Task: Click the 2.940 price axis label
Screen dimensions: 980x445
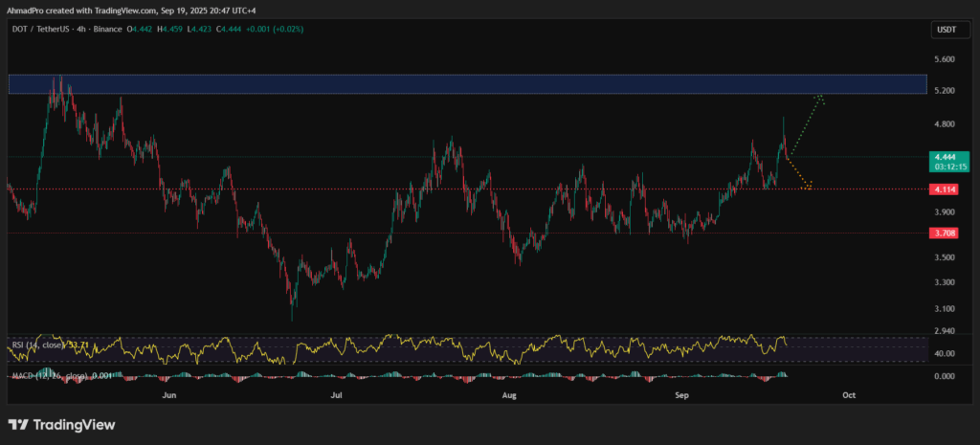Action: click(x=945, y=330)
